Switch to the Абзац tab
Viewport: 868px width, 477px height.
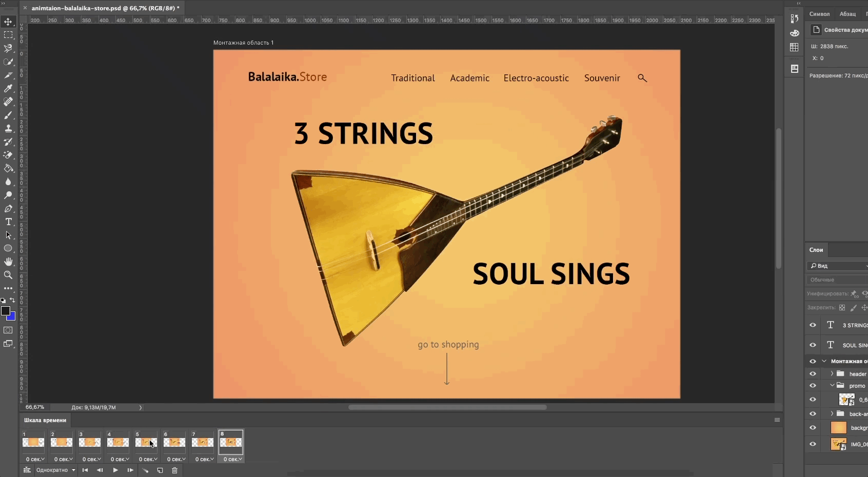click(x=847, y=14)
